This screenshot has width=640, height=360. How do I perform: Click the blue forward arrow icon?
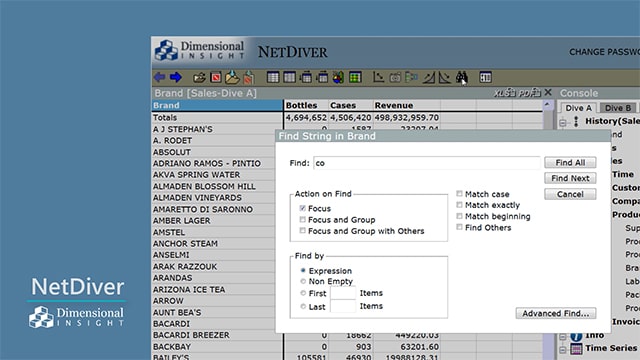click(176, 77)
